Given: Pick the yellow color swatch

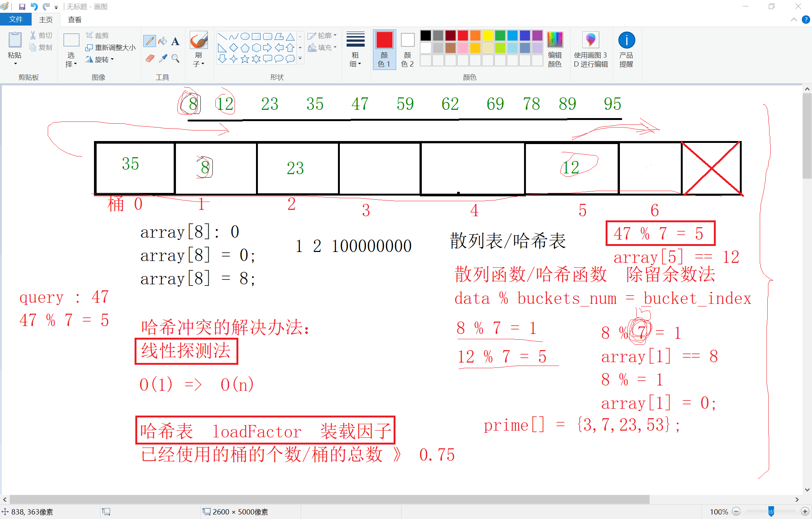Looking at the screenshot, I should click(x=488, y=36).
